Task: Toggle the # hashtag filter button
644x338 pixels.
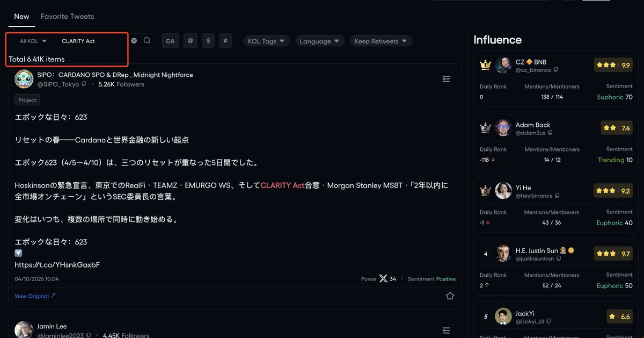Action: coord(225,41)
